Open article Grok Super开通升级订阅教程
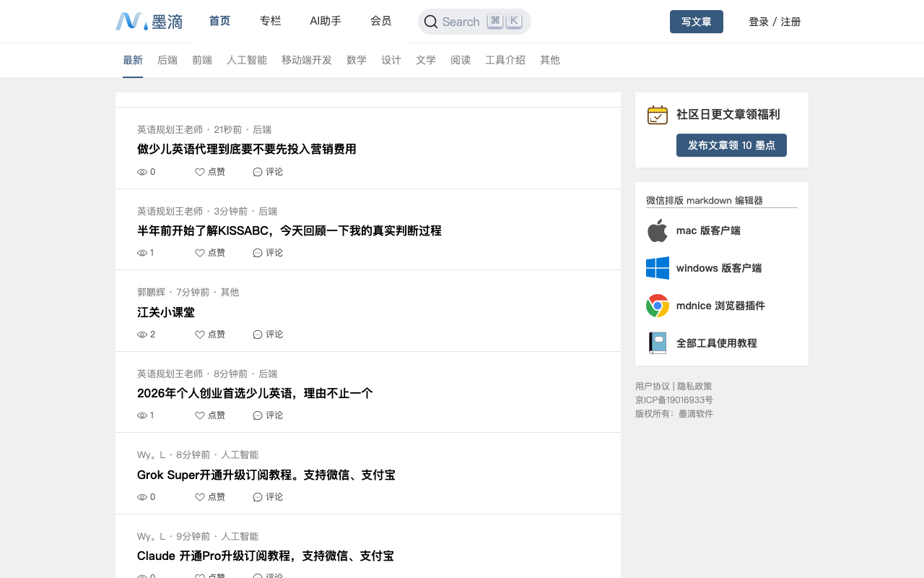Viewport: 924px width, 578px height. (x=266, y=475)
